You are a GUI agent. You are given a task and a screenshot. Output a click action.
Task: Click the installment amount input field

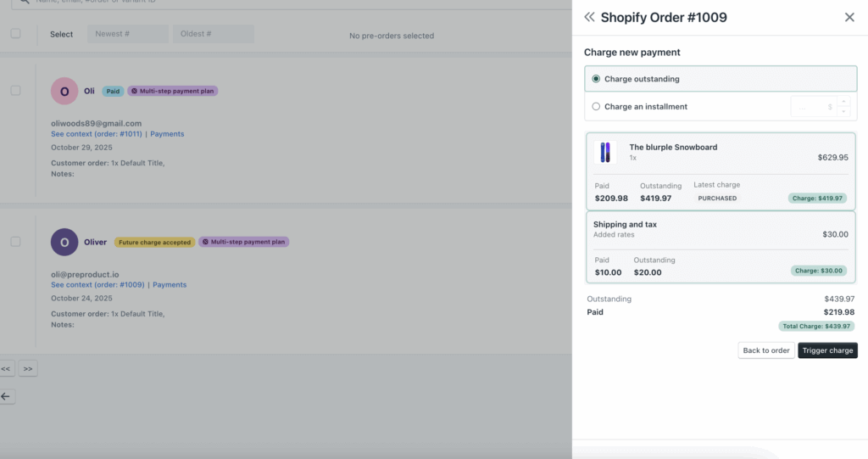pyautogui.click(x=814, y=106)
